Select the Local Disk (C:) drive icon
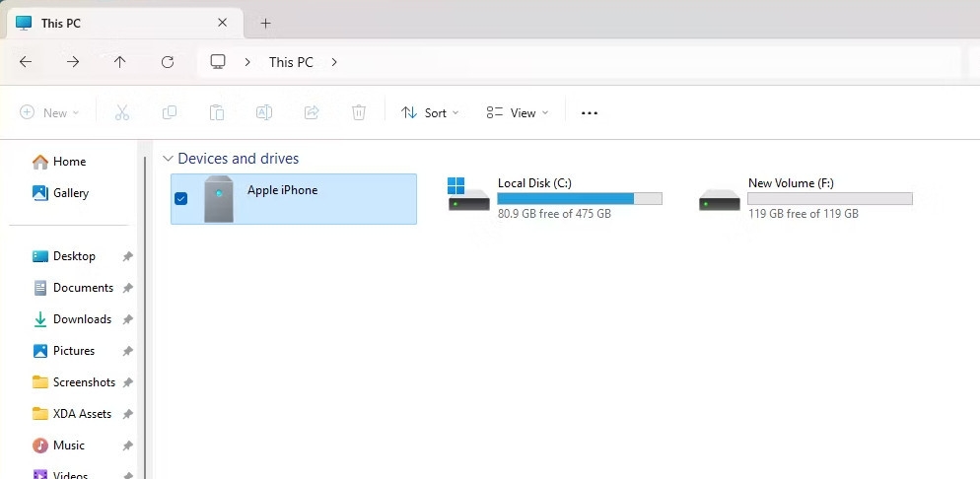 [468, 194]
